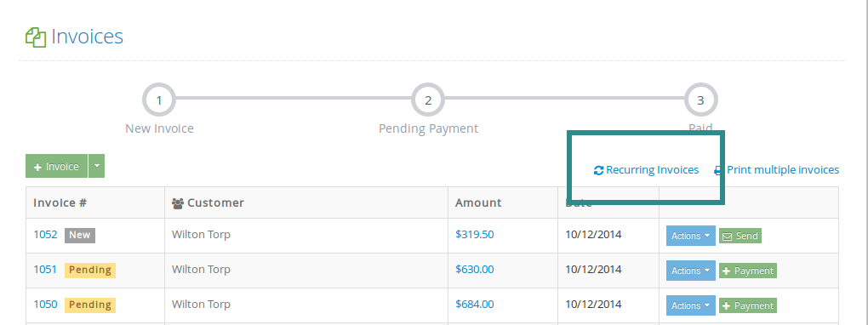
Task: Click the New Invoice step label
Action: tap(159, 128)
